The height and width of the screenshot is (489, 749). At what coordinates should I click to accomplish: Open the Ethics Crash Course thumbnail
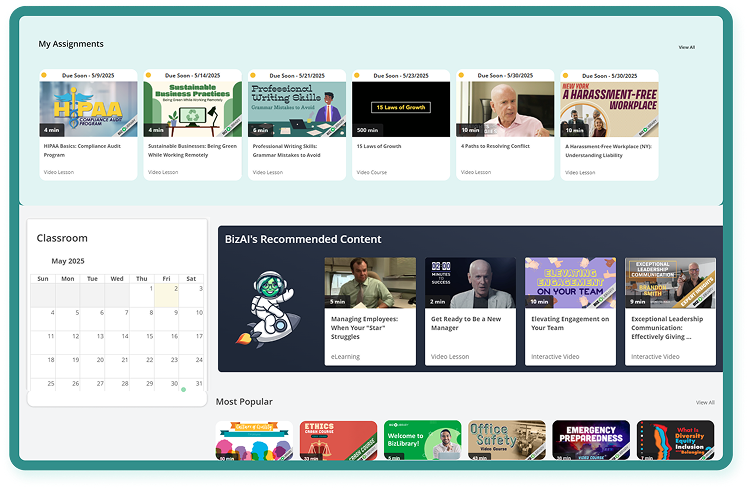point(338,440)
